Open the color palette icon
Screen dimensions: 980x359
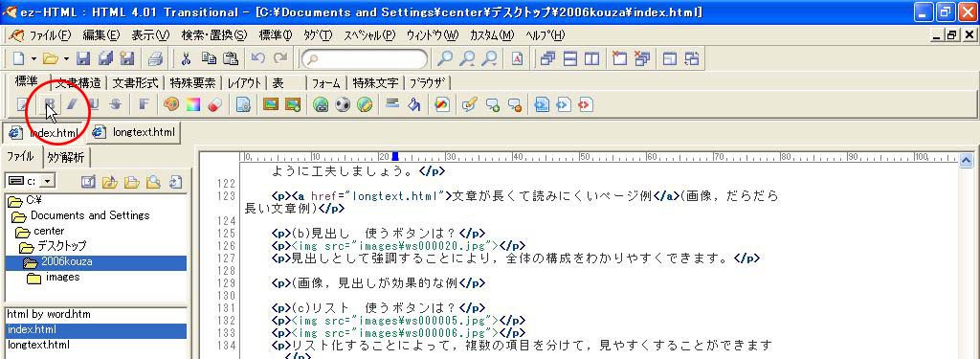coord(171,104)
